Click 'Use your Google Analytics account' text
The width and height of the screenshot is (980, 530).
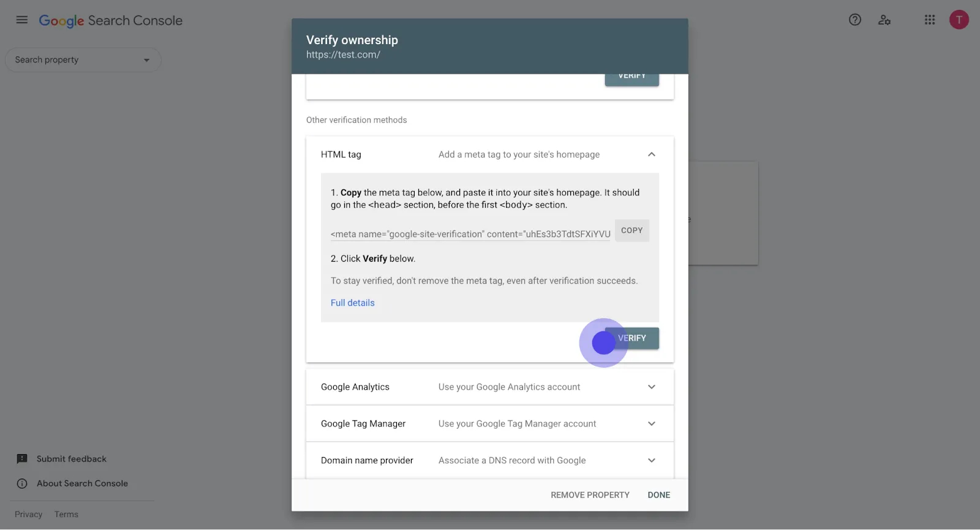(x=510, y=387)
